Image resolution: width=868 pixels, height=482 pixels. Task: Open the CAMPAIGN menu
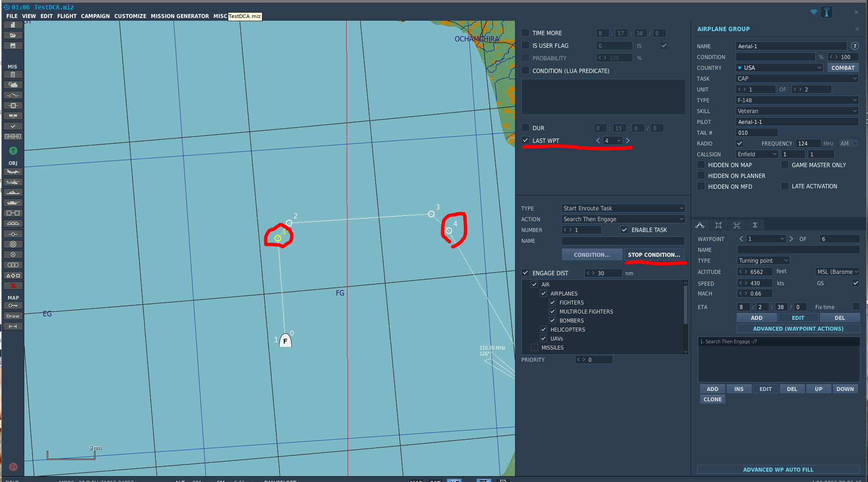tap(95, 16)
